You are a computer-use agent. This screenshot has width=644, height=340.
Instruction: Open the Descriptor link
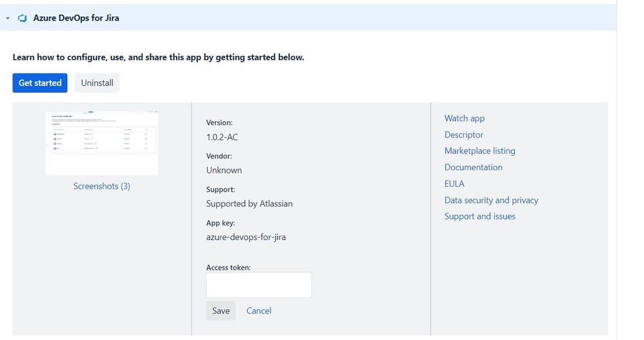click(463, 135)
